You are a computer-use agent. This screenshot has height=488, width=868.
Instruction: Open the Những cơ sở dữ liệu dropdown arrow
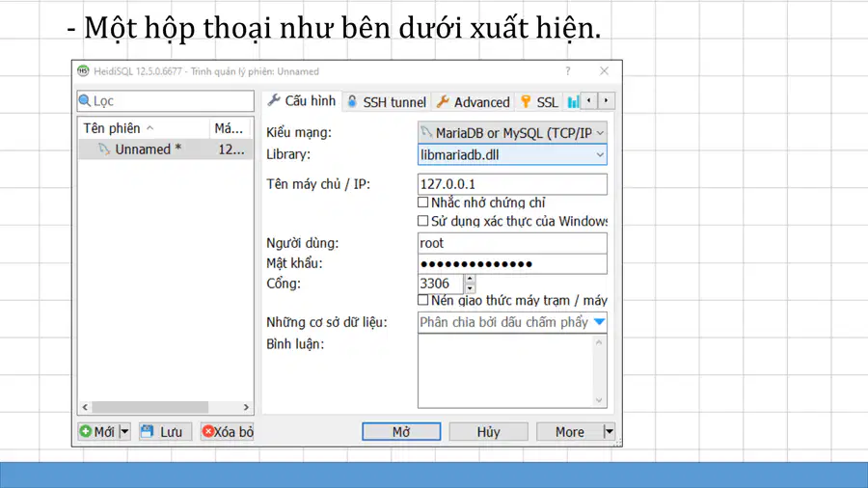tap(600, 322)
